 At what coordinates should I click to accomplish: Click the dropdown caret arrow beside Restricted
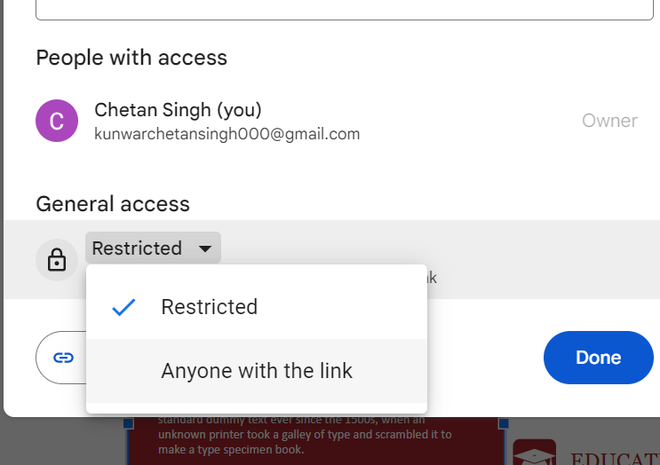click(x=205, y=248)
